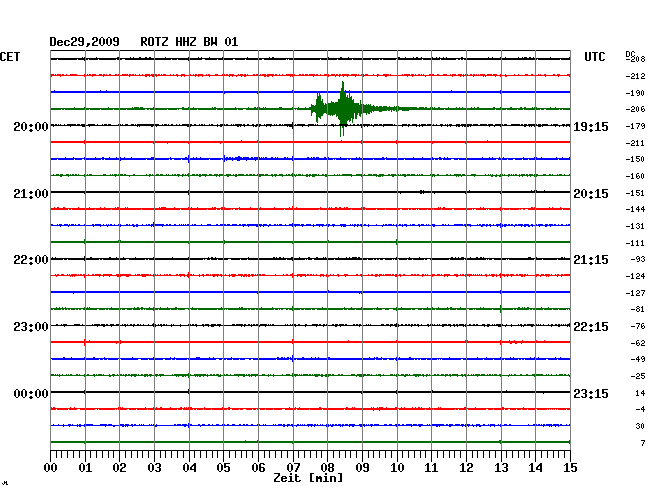Select the DC offset value -179
The width and height of the screenshot is (650, 494).
click(635, 126)
